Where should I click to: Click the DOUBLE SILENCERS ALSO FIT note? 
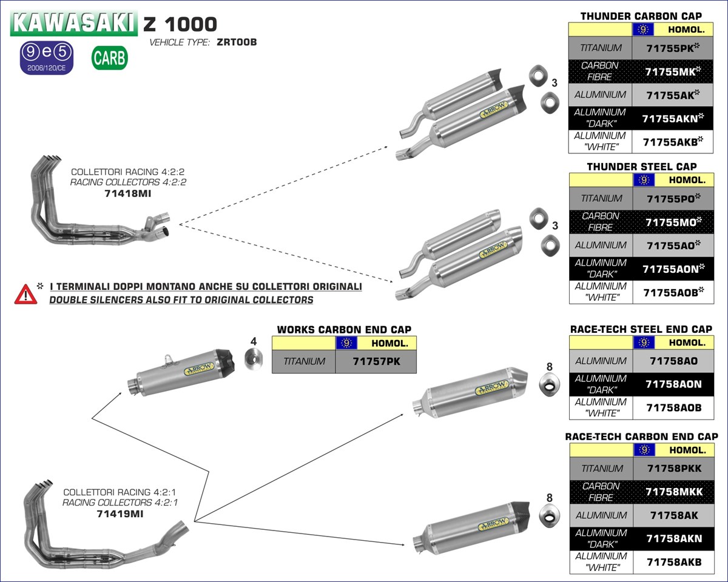point(181,299)
